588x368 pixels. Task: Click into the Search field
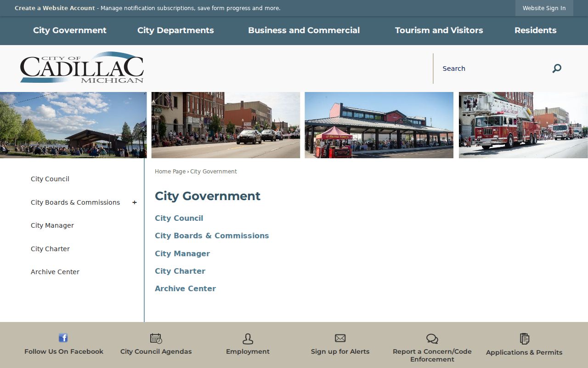click(x=492, y=69)
